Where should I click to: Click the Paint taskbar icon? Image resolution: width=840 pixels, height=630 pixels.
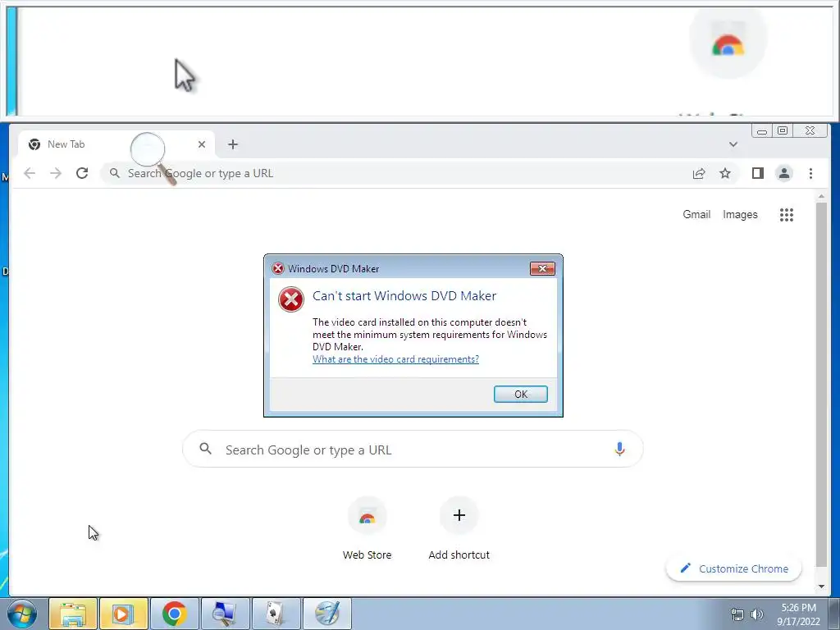pyautogui.click(x=327, y=614)
